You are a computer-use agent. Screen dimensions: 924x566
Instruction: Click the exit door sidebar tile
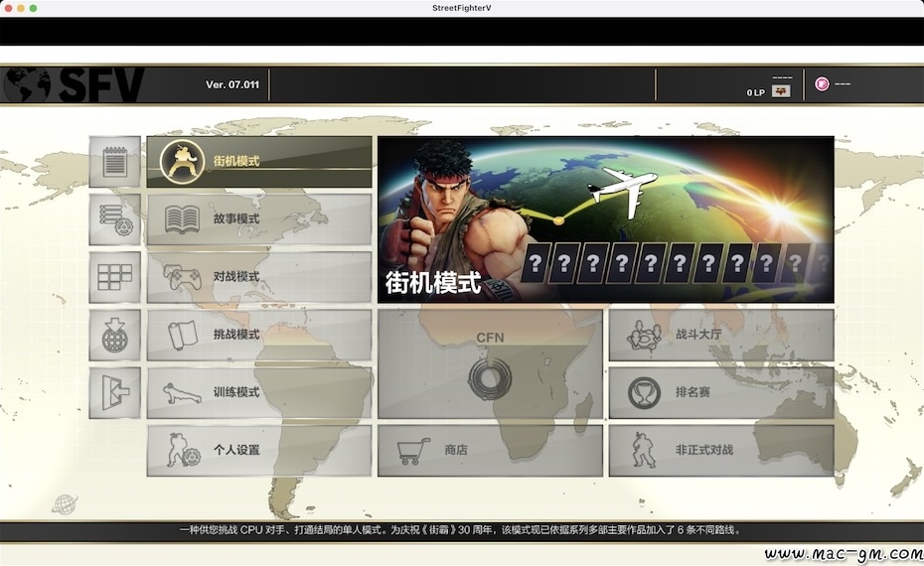point(115,393)
